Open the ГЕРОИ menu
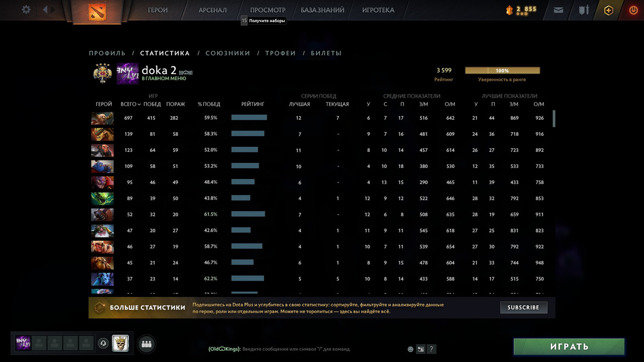 point(158,10)
